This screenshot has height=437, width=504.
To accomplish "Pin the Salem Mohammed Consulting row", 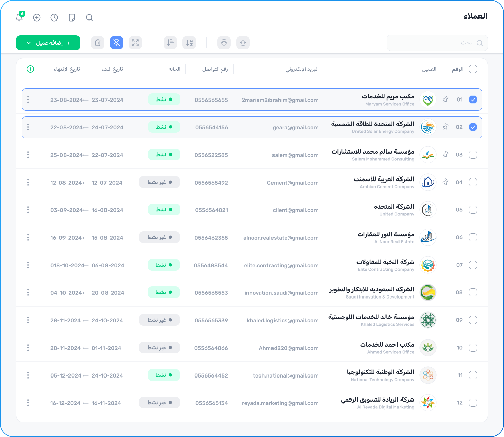I will click(x=445, y=155).
